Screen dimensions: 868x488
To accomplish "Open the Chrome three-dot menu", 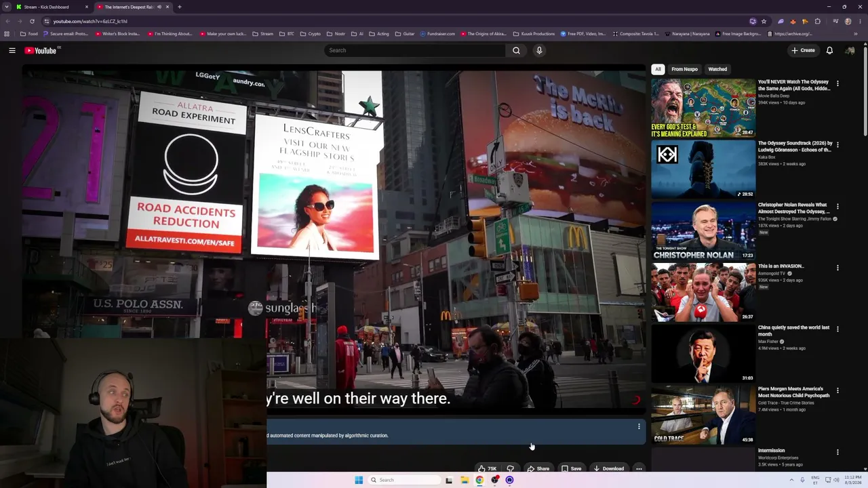I will [x=860, y=21].
